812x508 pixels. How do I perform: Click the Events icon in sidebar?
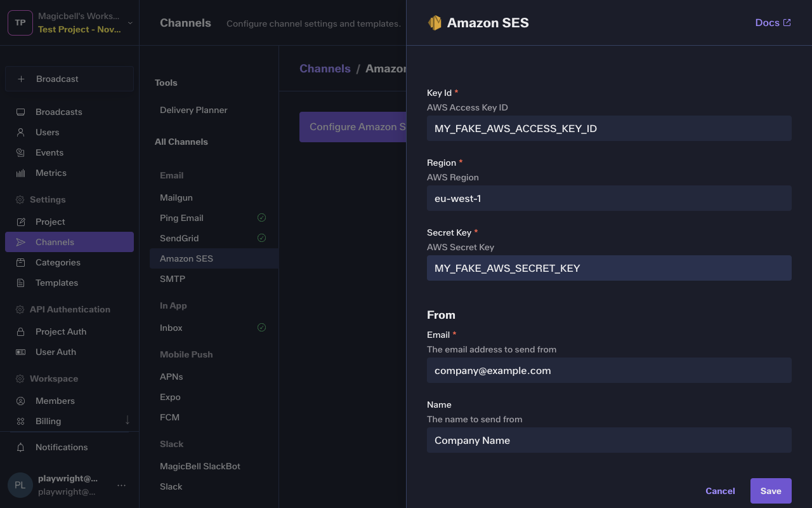(x=20, y=152)
